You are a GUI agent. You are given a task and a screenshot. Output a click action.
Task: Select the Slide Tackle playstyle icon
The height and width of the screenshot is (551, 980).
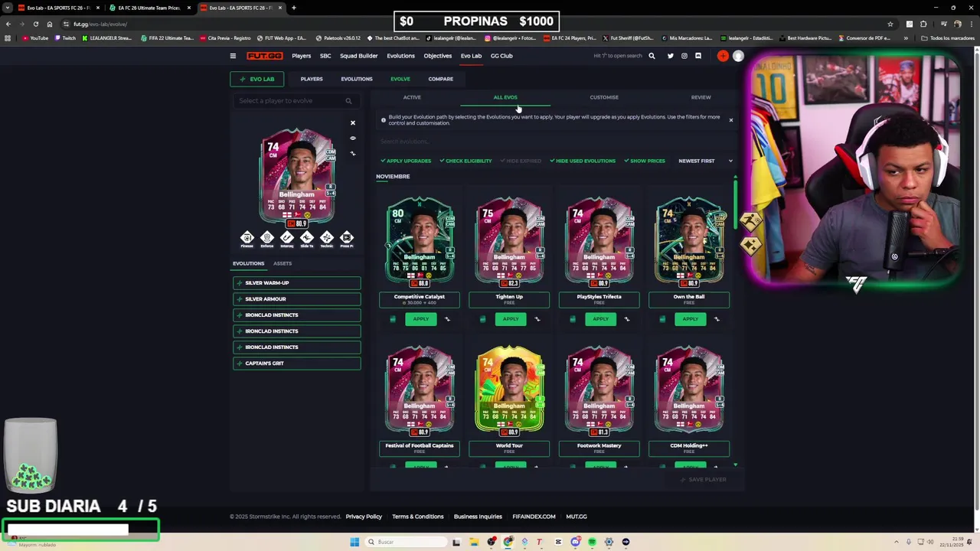click(306, 238)
